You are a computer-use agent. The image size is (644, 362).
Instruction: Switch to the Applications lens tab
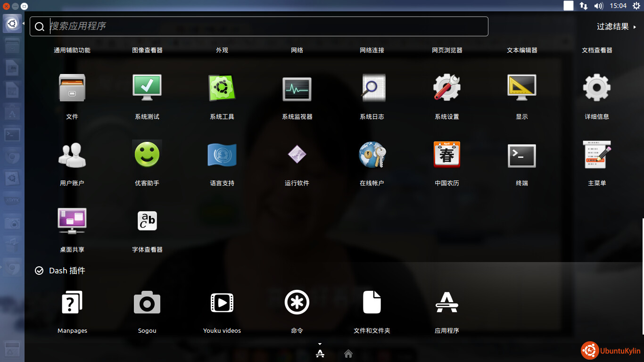(x=320, y=354)
